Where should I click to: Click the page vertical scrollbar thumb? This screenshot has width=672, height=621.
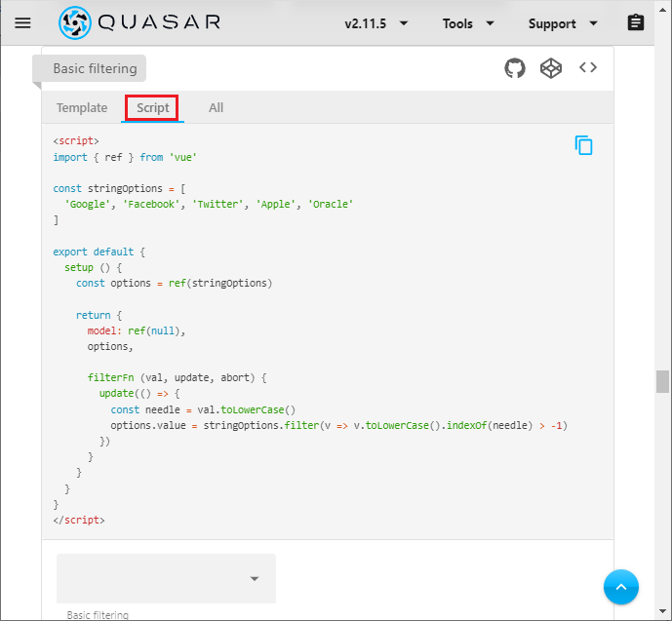pos(662,381)
